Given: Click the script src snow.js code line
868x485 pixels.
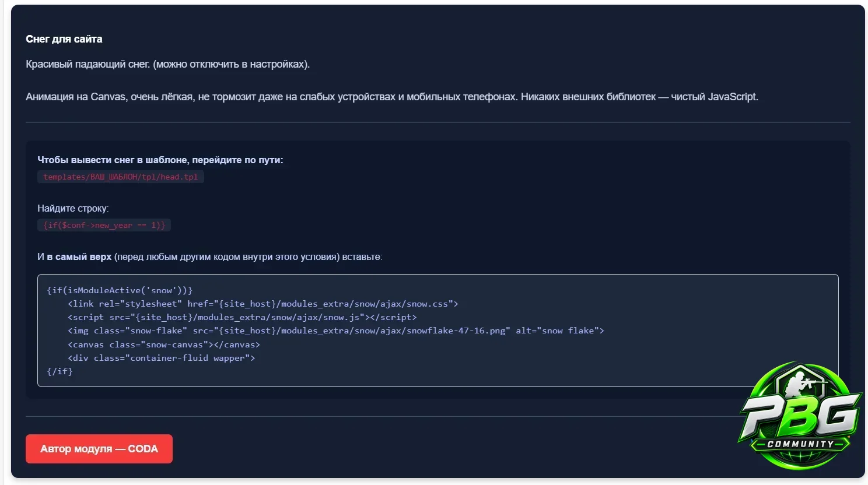Looking at the screenshot, I should pyautogui.click(x=242, y=317).
